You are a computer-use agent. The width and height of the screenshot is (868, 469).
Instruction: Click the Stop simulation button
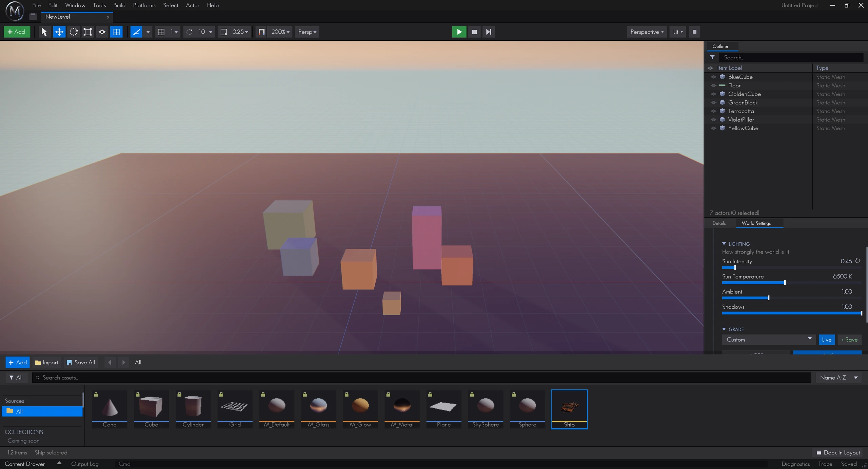(x=474, y=32)
